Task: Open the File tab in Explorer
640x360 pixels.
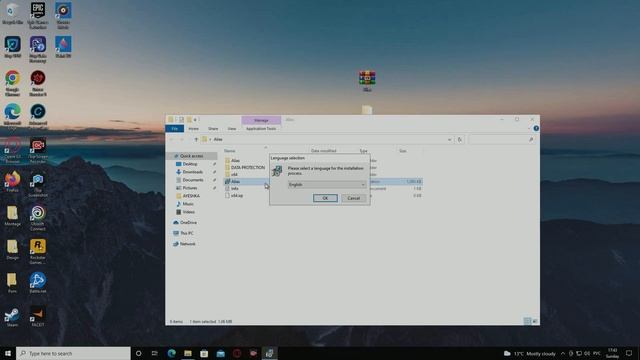Action: pyautogui.click(x=174, y=129)
